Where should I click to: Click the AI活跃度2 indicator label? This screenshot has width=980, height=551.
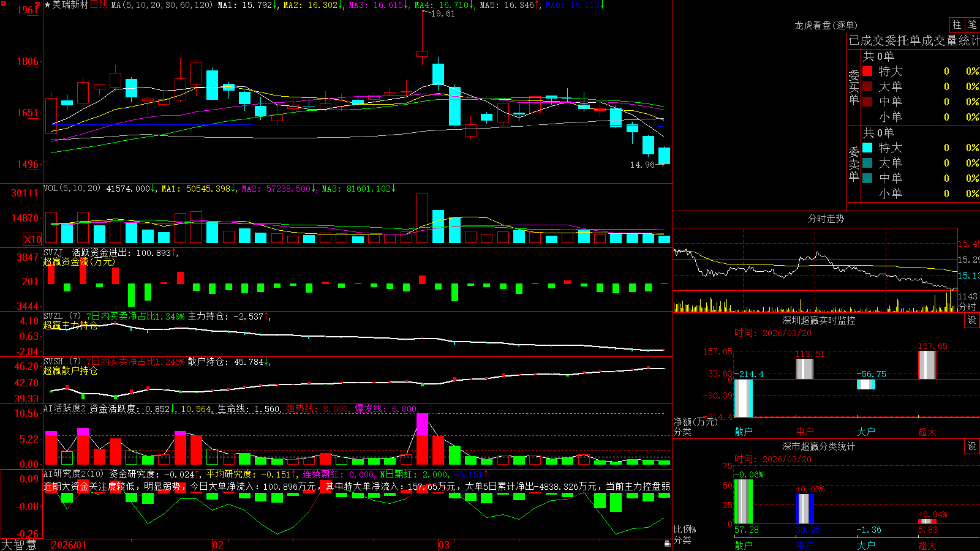point(65,408)
